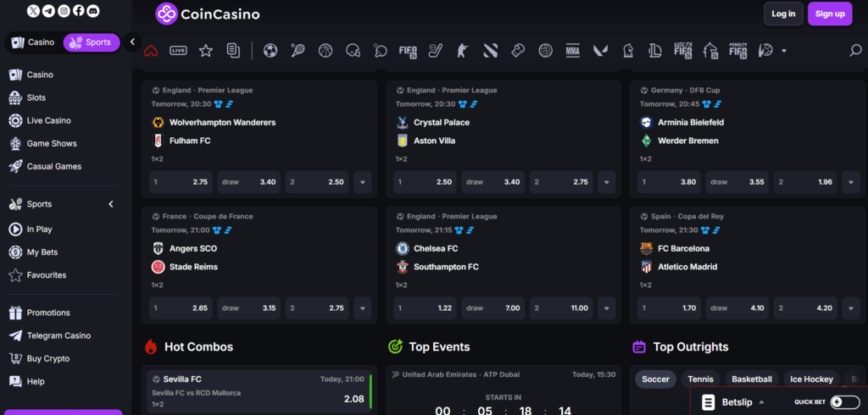Click the Log in button
This screenshot has height=415, width=868.
[783, 14]
